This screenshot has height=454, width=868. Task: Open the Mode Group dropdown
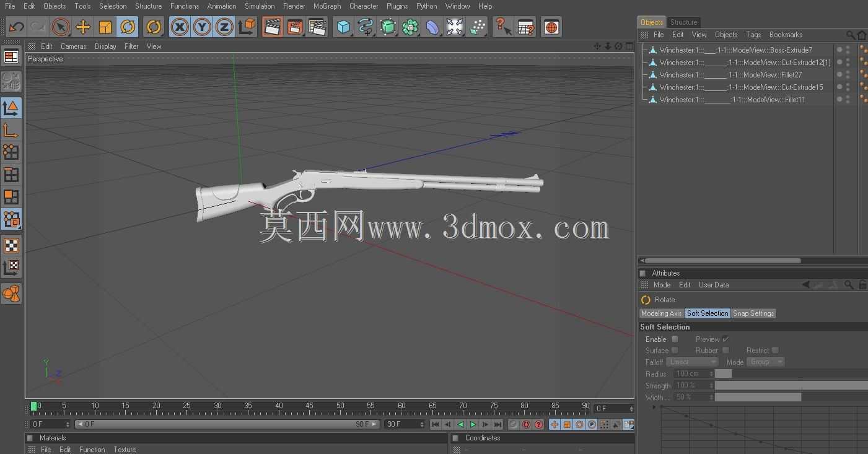(x=766, y=362)
